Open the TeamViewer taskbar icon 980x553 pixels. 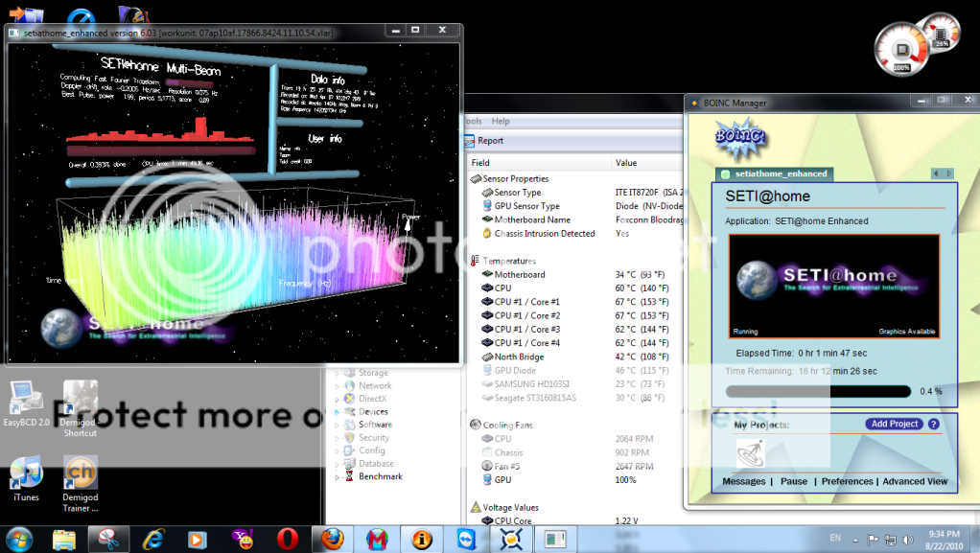click(x=466, y=539)
